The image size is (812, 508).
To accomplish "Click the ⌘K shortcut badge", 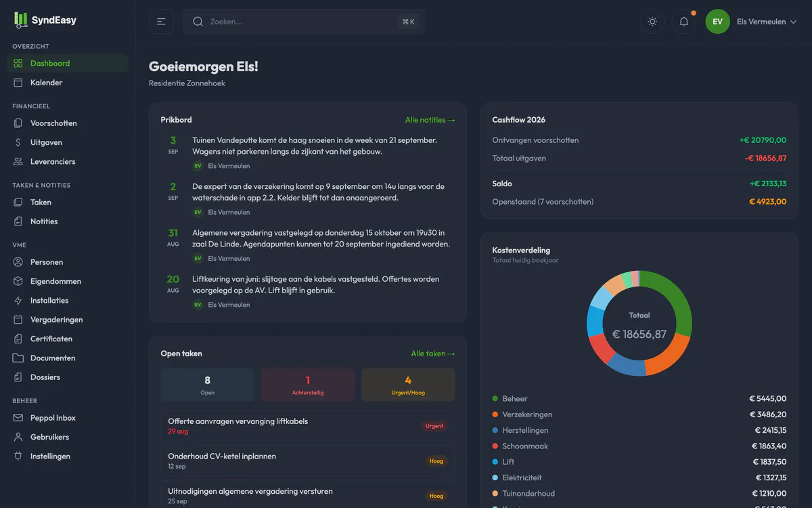I will tap(409, 22).
